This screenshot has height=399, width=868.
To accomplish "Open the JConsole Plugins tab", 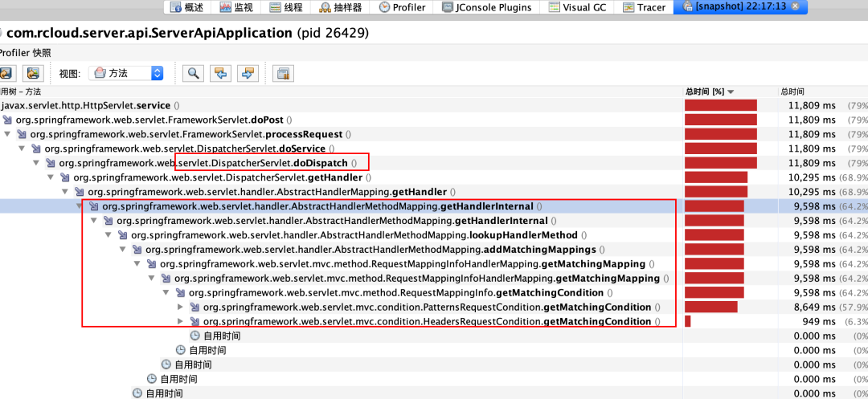I will tap(490, 7).
